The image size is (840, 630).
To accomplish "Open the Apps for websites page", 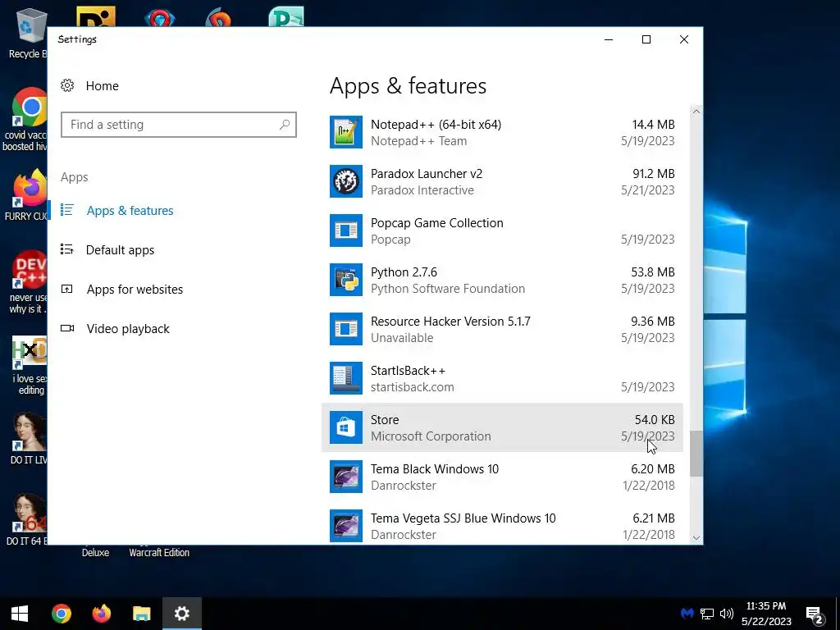I will point(135,290).
